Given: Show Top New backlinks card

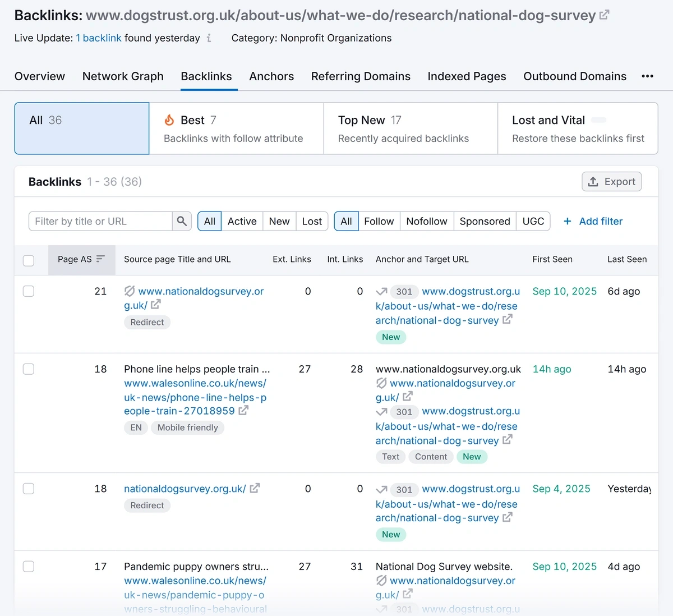Looking at the screenshot, I should tap(411, 128).
